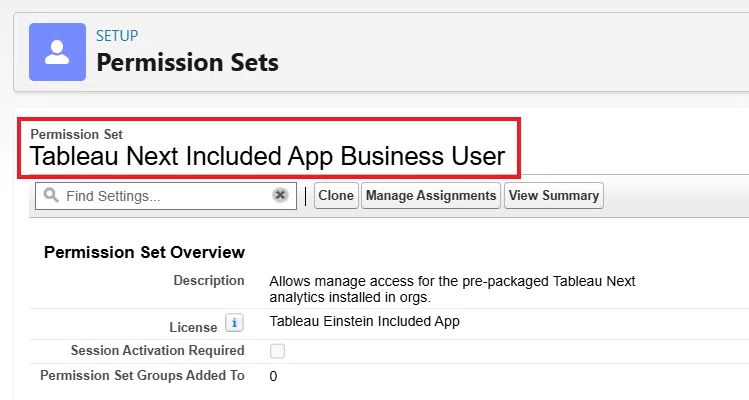Image resolution: width=749 pixels, height=400 pixels.
Task: Open Manage Assignments
Action: [431, 195]
